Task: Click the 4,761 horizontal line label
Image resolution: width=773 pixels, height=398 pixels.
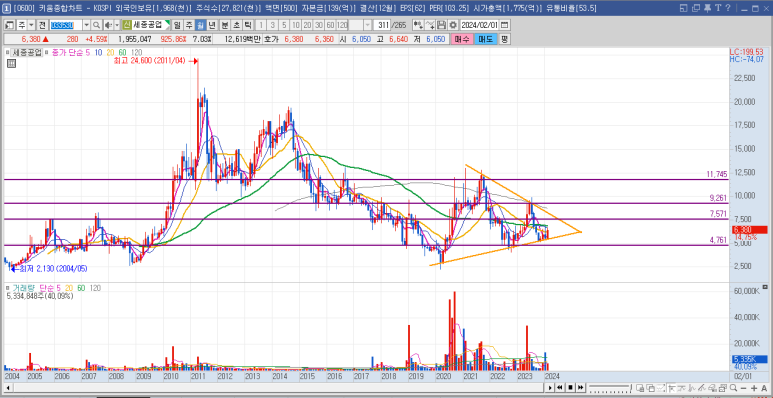Action: pos(718,240)
